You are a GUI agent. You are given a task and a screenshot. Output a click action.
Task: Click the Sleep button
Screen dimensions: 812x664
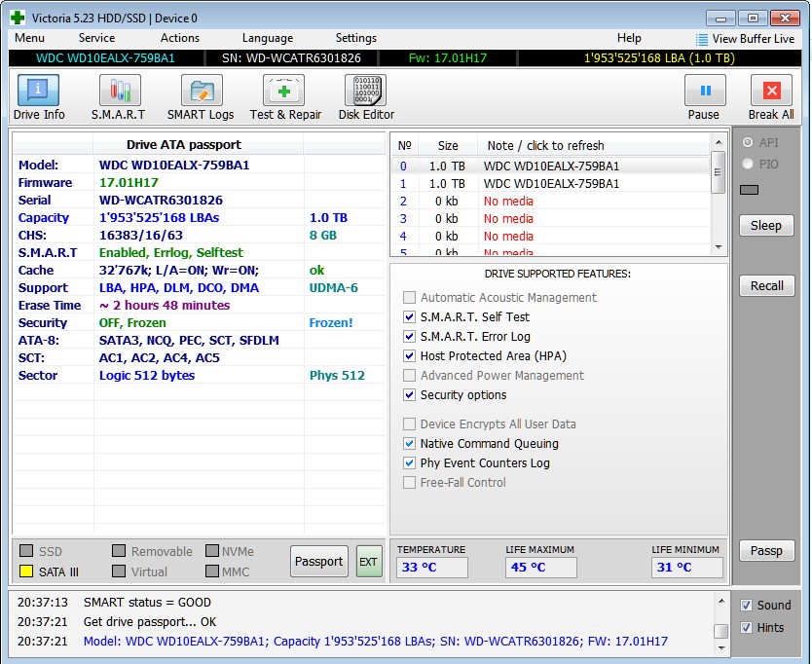766,225
